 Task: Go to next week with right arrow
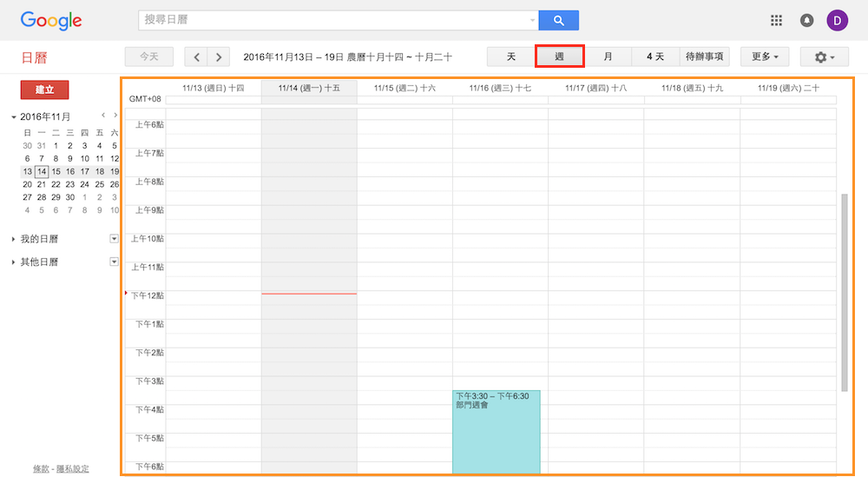pyautogui.click(x=219, y=57)
